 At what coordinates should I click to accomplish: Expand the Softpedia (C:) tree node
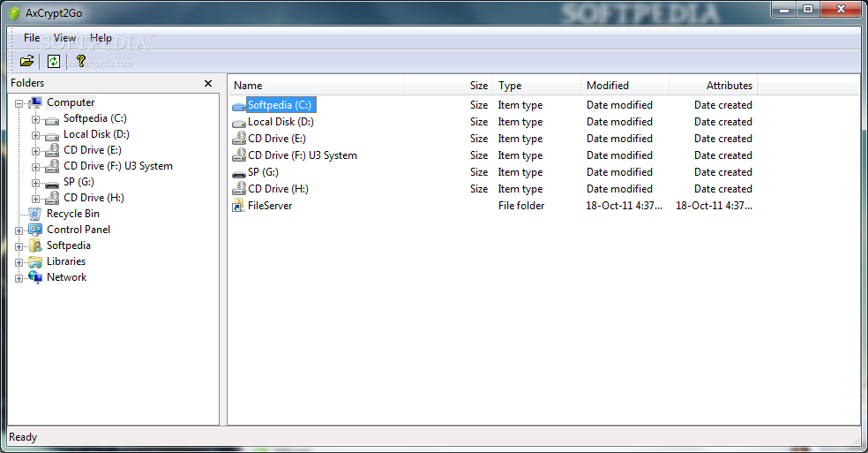click(x=35, y=120)
